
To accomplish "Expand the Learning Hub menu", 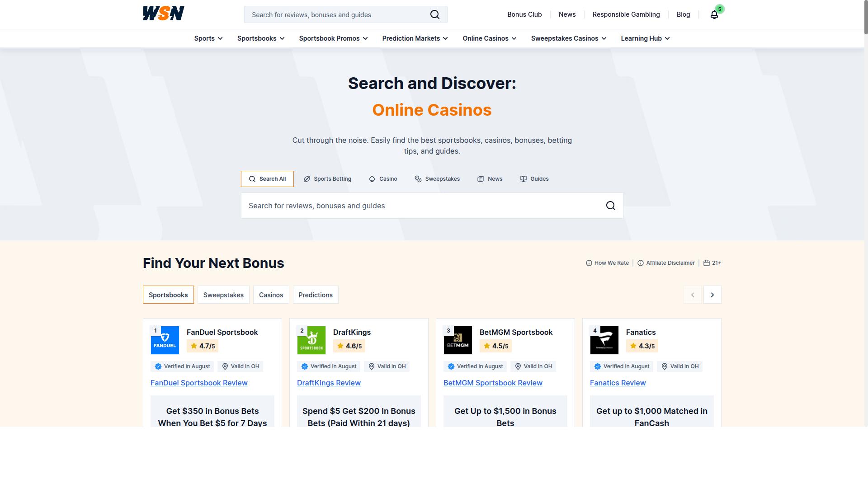I will pyautogui.click(x=645, y=38).
